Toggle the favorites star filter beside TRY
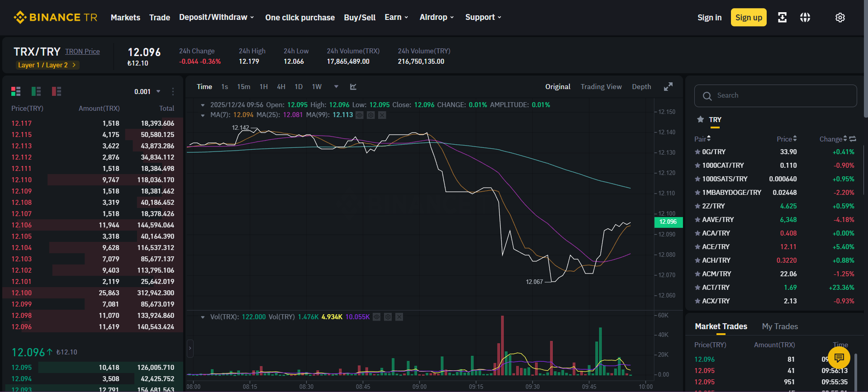The width and height of the screenshot is (868, 392). click(700, 119)
